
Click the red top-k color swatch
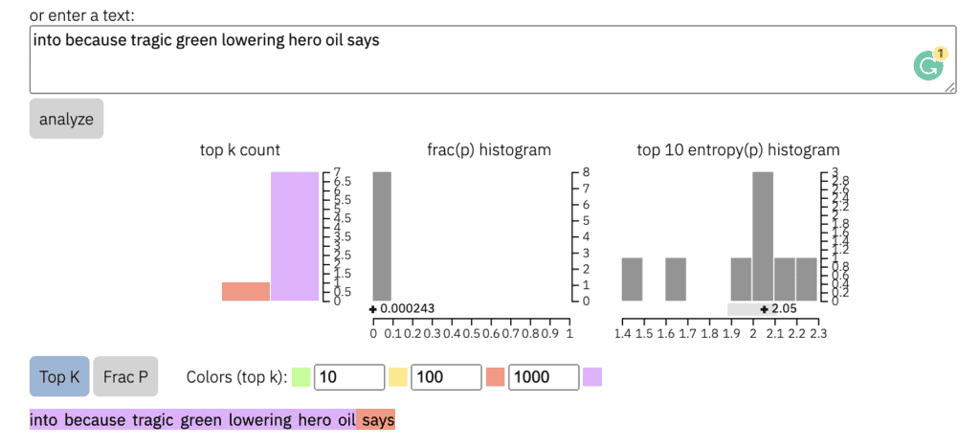pyautogui.click(x=495, y=377)
